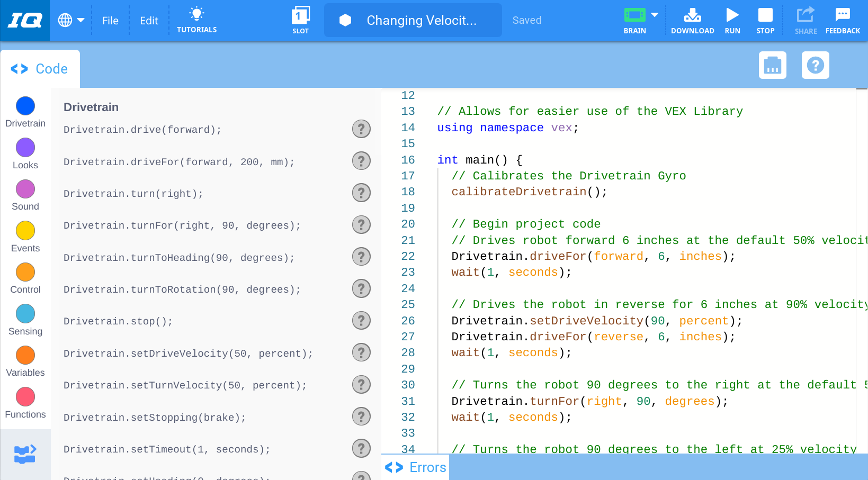Send Feedback
The image size is (868, 480).
[x=842, y=20]
